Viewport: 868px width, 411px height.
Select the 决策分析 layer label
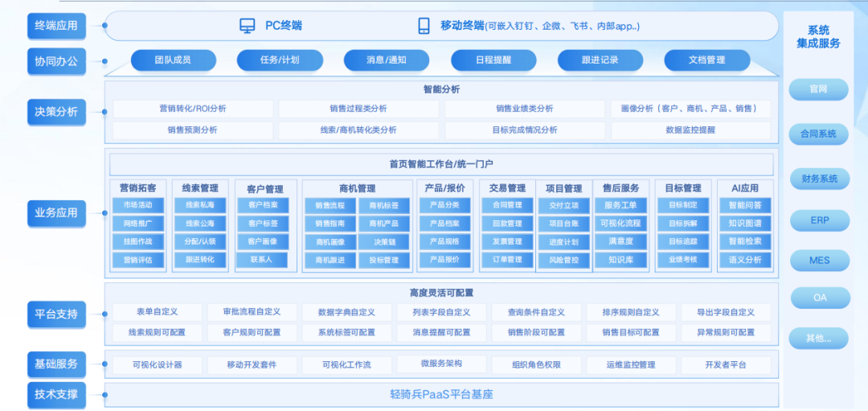tap(56, 112)
